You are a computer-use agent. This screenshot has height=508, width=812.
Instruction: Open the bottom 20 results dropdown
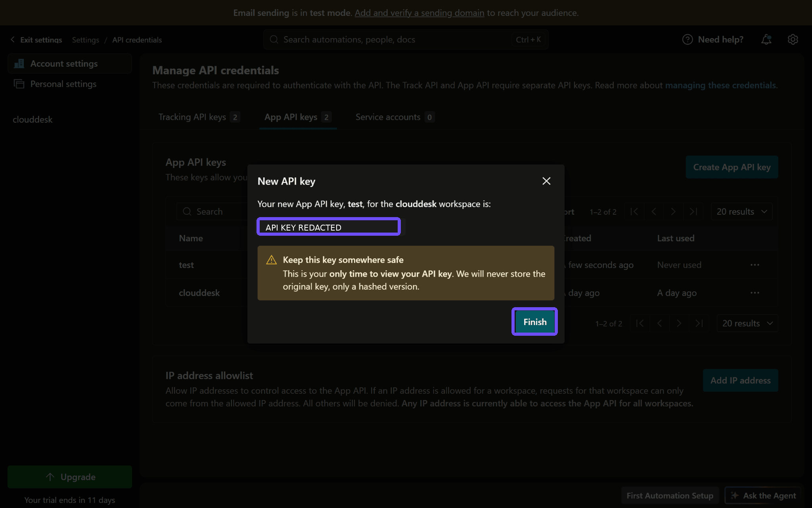tap(747, 323)
